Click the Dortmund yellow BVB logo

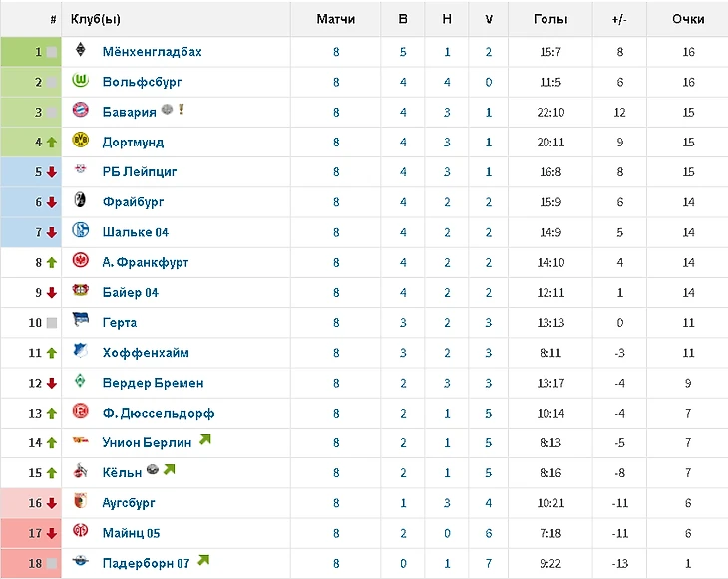(82, 142)
